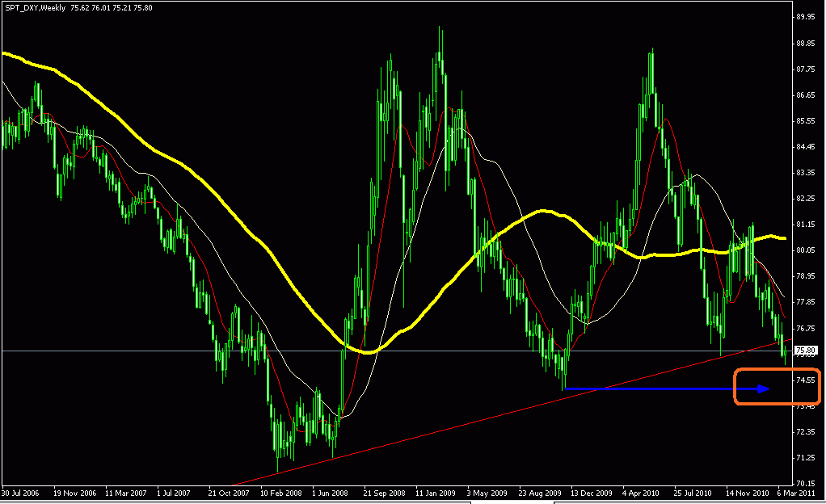Click the highlighted 75.80 current price tag
This screenshot has width=826, height=504.
(x=806, y=351)
